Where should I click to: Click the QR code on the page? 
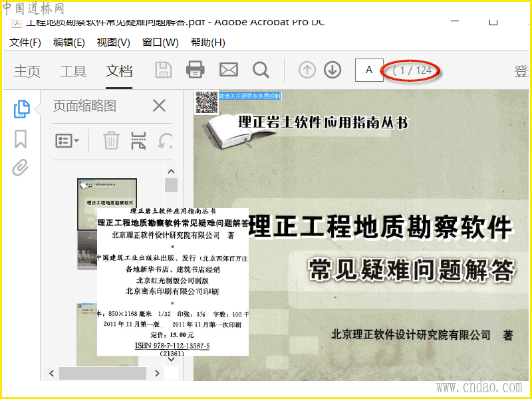pyautogui.click(x=206, y=102)
